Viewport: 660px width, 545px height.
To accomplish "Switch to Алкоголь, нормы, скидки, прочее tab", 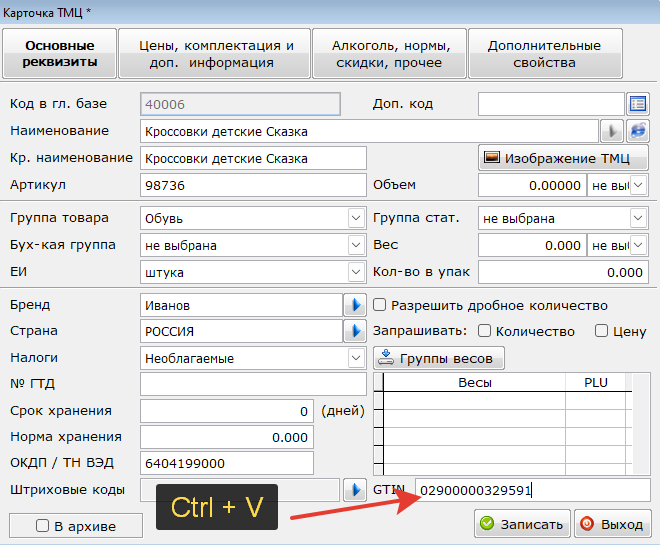I will pyautogui.click(x=389, y=53).
